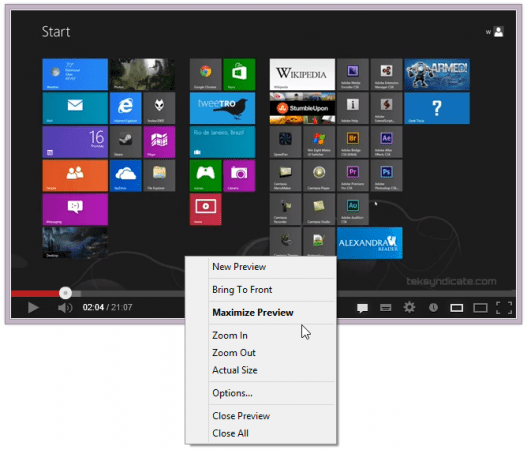The height and width of the screenshot is (450, 527).
Task: Choose New Preview from context menu
Action: 239,267
